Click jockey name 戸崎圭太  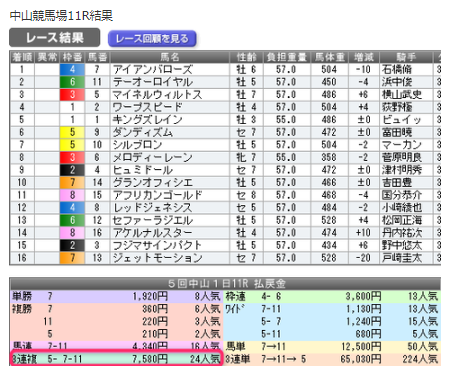click(402, 258)
